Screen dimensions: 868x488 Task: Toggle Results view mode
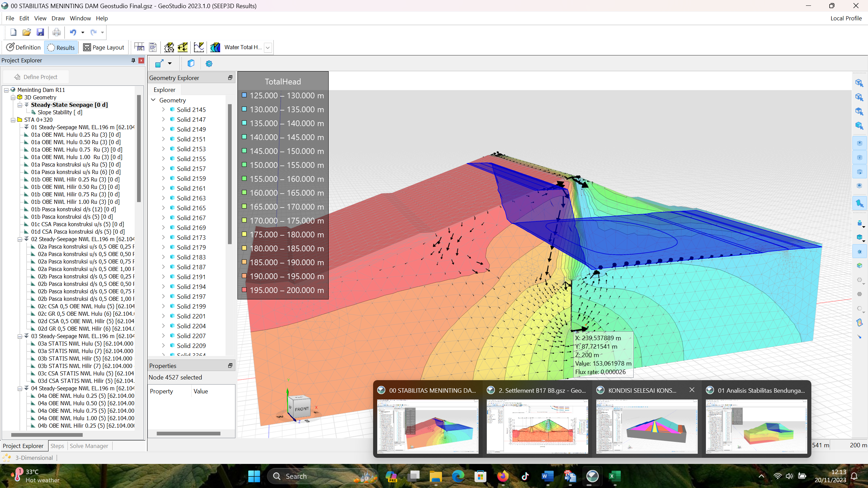coord(61,47)
